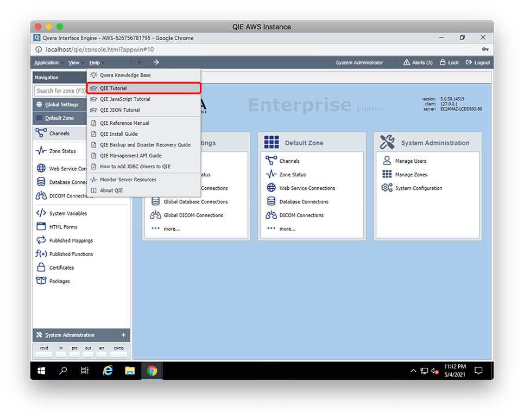This screenshot has height=420, width=524.
Task: Click the forward navigation arrow
Action: point(156,62)
